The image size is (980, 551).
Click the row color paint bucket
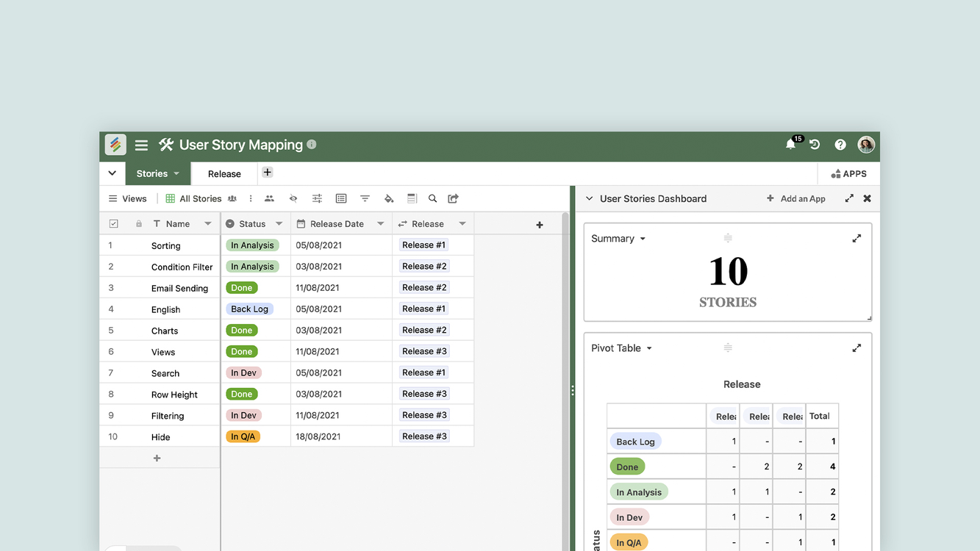click(389, 198)
